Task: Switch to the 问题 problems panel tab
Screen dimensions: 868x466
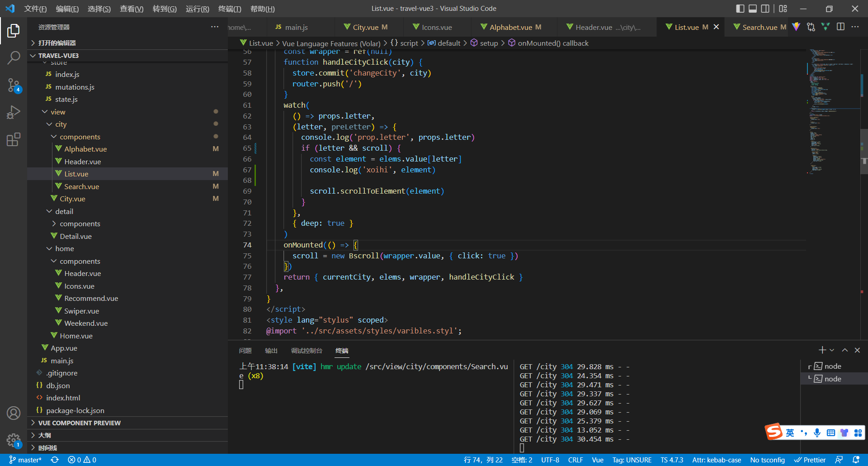Action: coord(245,351)
